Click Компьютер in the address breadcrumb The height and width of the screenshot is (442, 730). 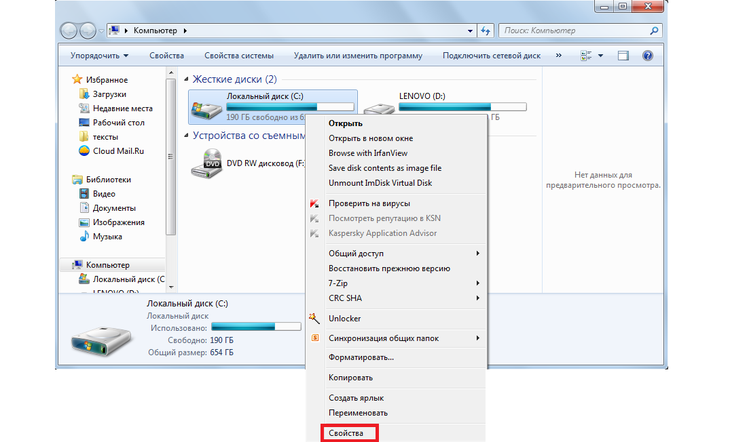pos(155,31)
